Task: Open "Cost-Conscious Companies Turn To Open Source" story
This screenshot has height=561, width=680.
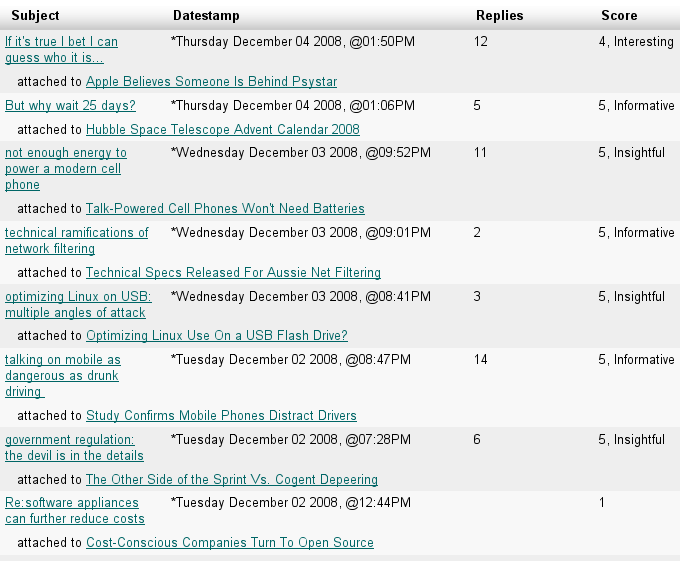Action: tap(229, 543)
